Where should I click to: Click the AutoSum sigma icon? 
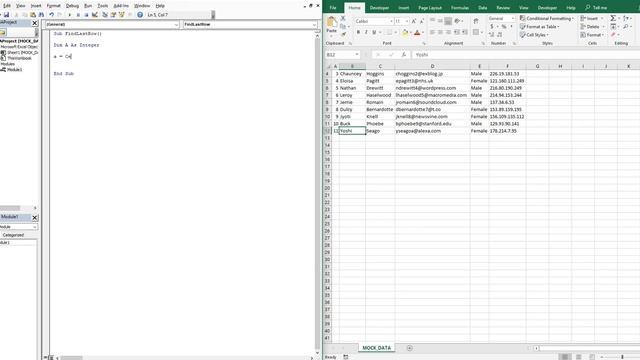tap(613, 18)
